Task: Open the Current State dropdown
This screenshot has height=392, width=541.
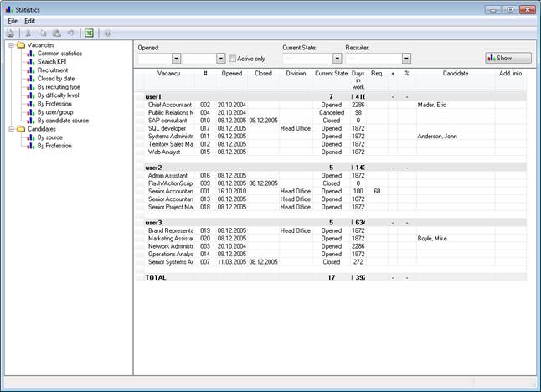Action: tap(337, 59)
